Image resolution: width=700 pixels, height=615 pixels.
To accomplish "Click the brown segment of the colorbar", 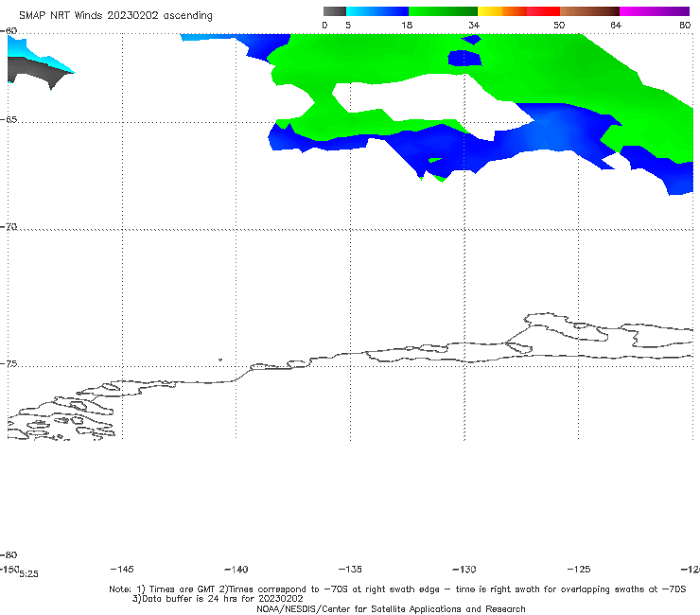I will (589, 11).
